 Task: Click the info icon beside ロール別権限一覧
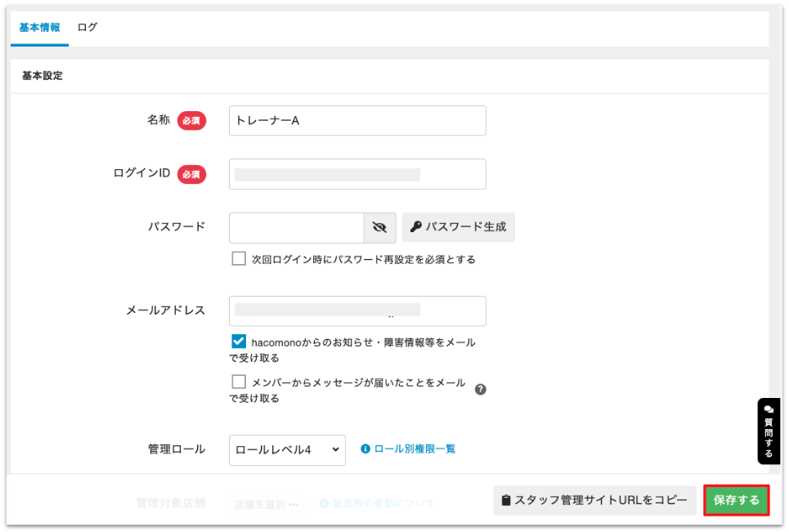[x=365, y=449]
